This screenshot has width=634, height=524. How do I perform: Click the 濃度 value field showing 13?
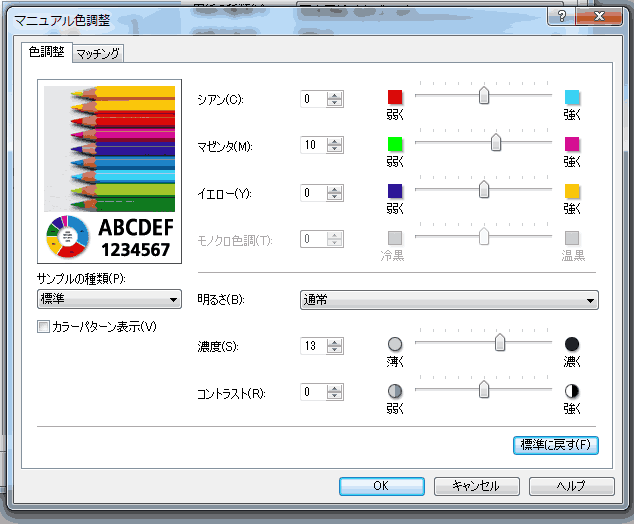314,346
